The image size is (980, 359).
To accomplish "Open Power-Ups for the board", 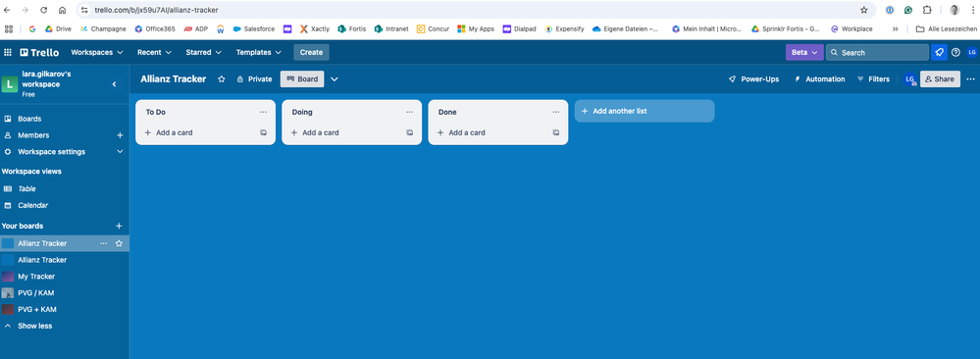I will [x=753, y=79].
